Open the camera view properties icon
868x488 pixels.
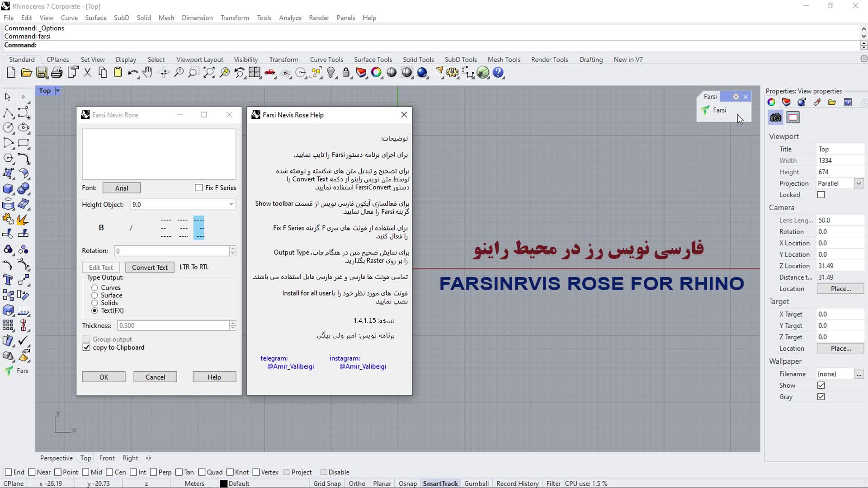pos(776,118)
